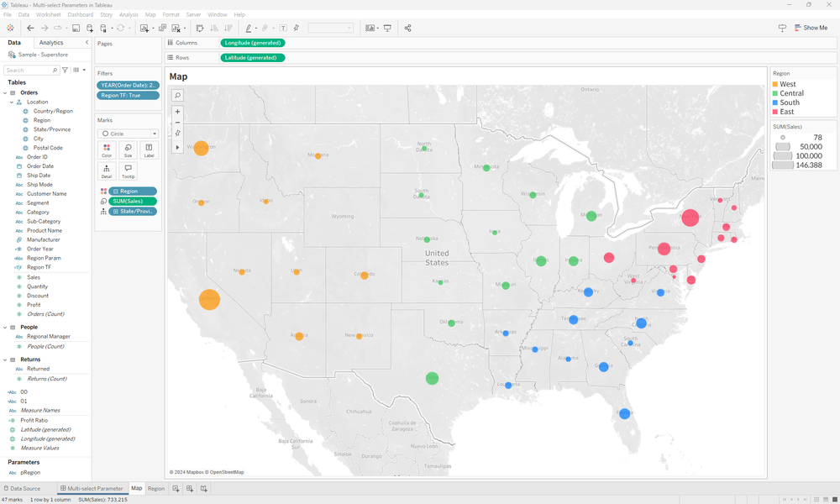
Task: Click the share workbook icon in toolbar
Action: [407, 28]
